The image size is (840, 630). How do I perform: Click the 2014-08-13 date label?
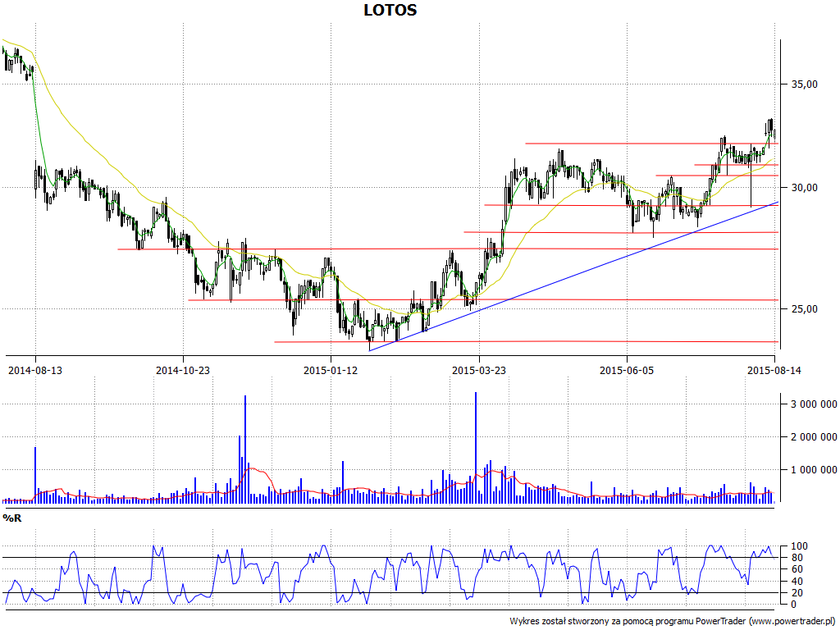[x=35, y=370]
